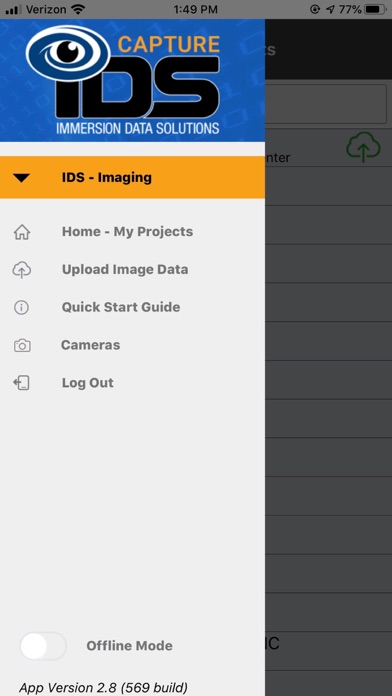
Task: Toggle the Offline Mode switch
Action: (x=43, y=646)
